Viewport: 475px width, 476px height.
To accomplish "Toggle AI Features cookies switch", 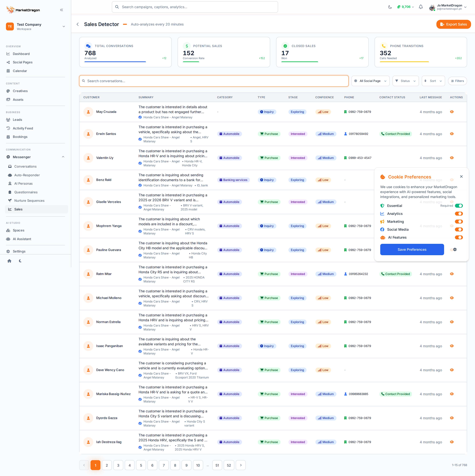I will tap(459, 238).
